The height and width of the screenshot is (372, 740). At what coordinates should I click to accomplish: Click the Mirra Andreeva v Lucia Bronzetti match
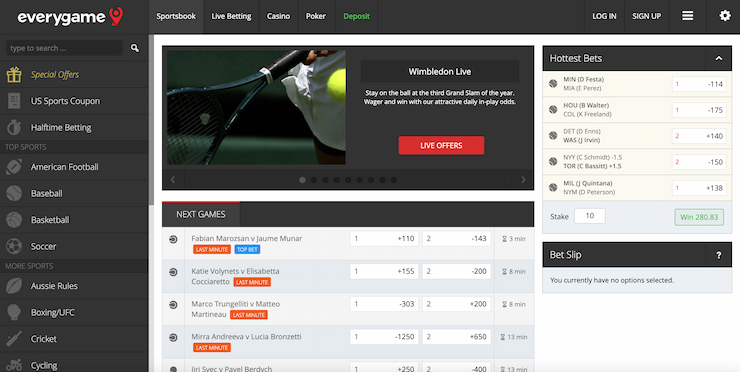click(246, 337)
